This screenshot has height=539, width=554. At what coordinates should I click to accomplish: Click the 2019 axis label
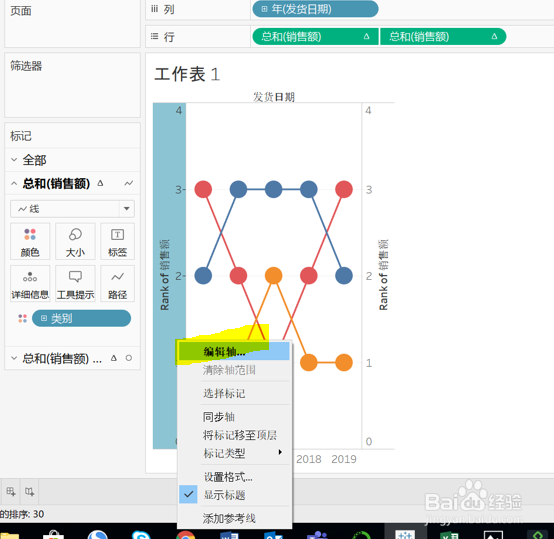coord(344,459)
